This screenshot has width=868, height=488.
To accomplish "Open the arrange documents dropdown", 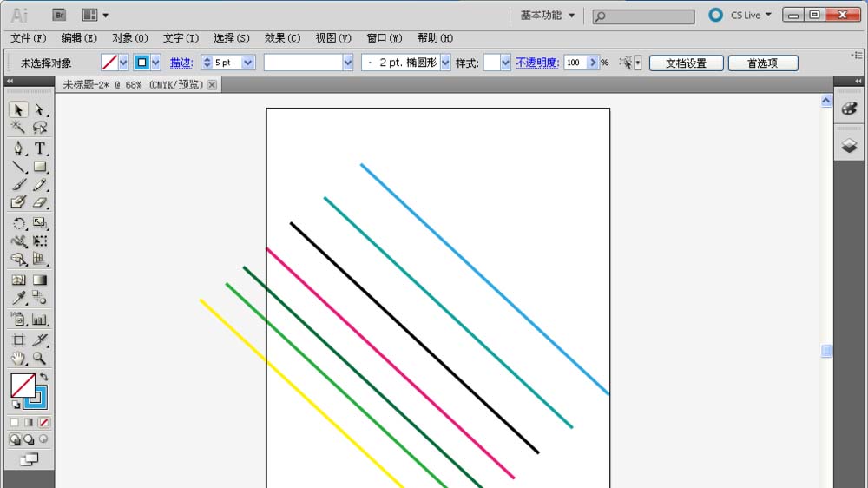I will pyautogui.click(x=95, y=15).
